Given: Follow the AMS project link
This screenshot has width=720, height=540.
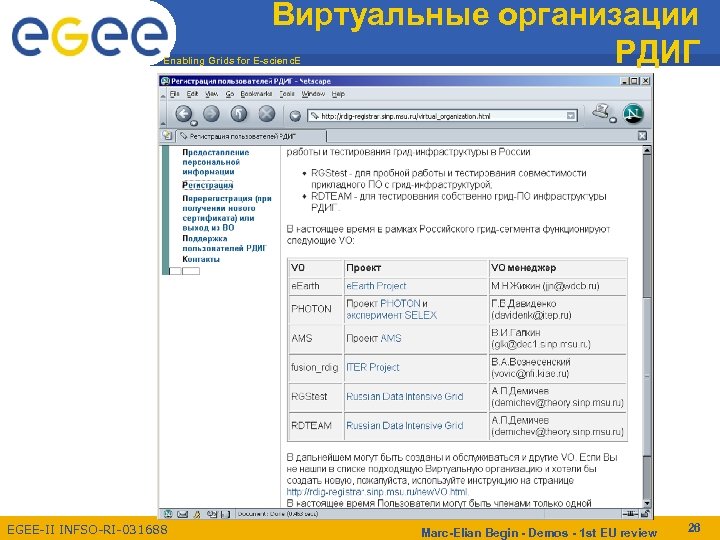Looking at the screenshot, I should tap(391, 338).
